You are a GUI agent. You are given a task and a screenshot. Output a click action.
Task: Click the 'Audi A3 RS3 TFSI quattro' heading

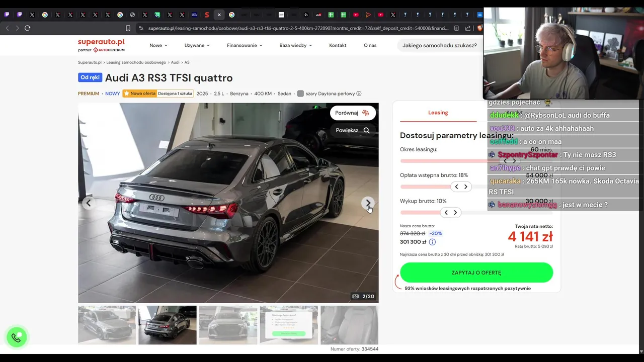click(169, 78)
